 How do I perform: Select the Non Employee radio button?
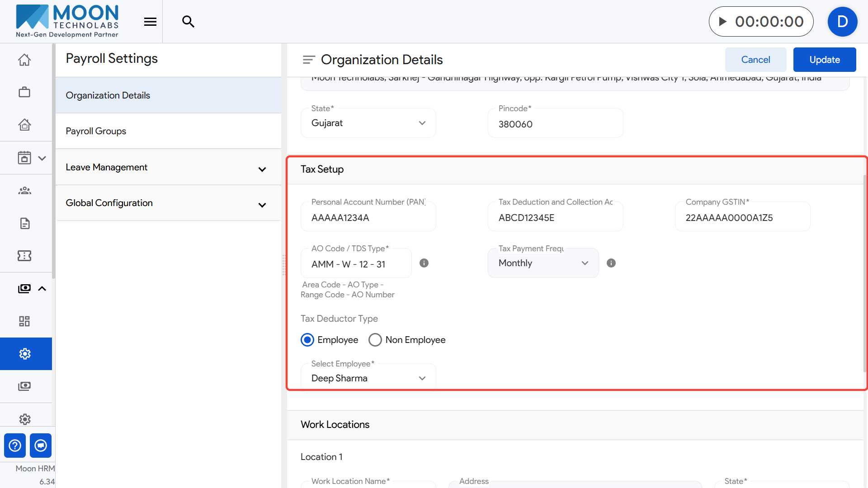pyautogui.click(x=375, y=340)
